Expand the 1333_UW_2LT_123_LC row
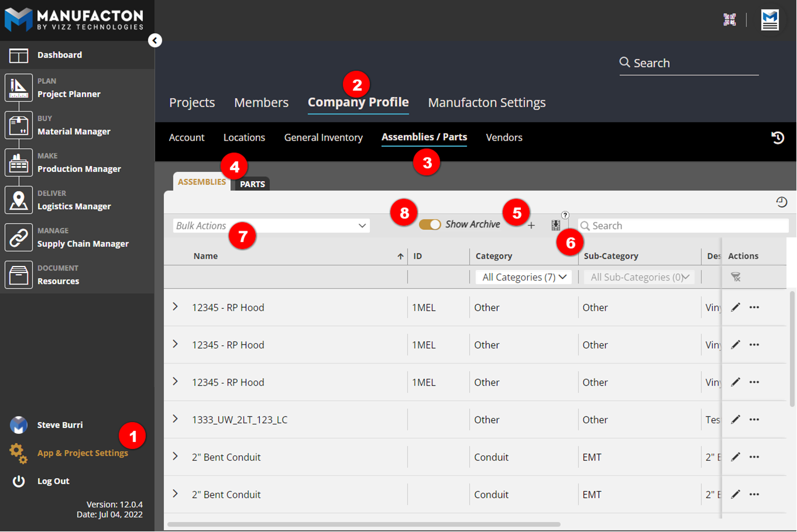This screenshot has width=797, height=532. tap(175, 419)
